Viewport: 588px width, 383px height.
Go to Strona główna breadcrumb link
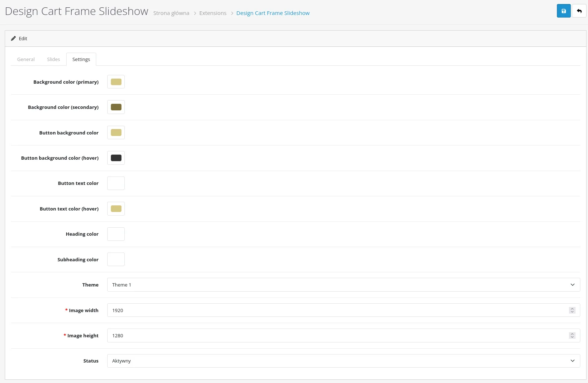coord(171,13)
